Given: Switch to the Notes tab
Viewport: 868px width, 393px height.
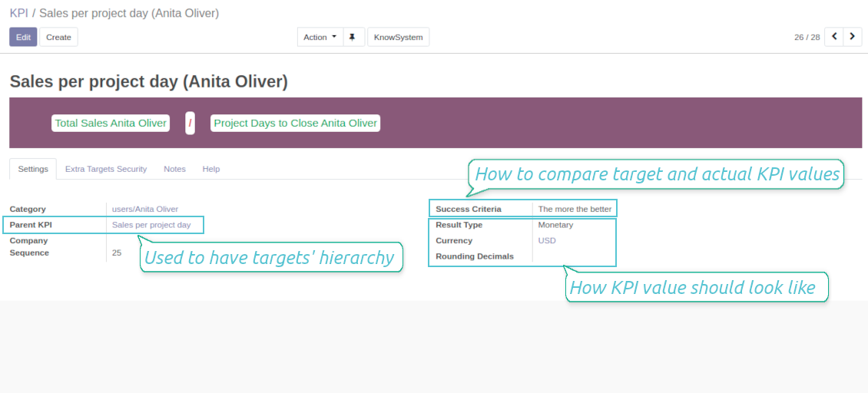Looking at the screenshot, I should [174, 169].
